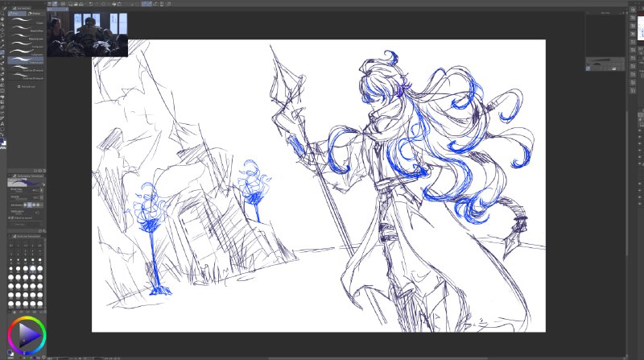The image size is (644, 360).
Task: Click the highlighted snap icon in the command bar
Action: pyautogui.click(x=147, y=4)
